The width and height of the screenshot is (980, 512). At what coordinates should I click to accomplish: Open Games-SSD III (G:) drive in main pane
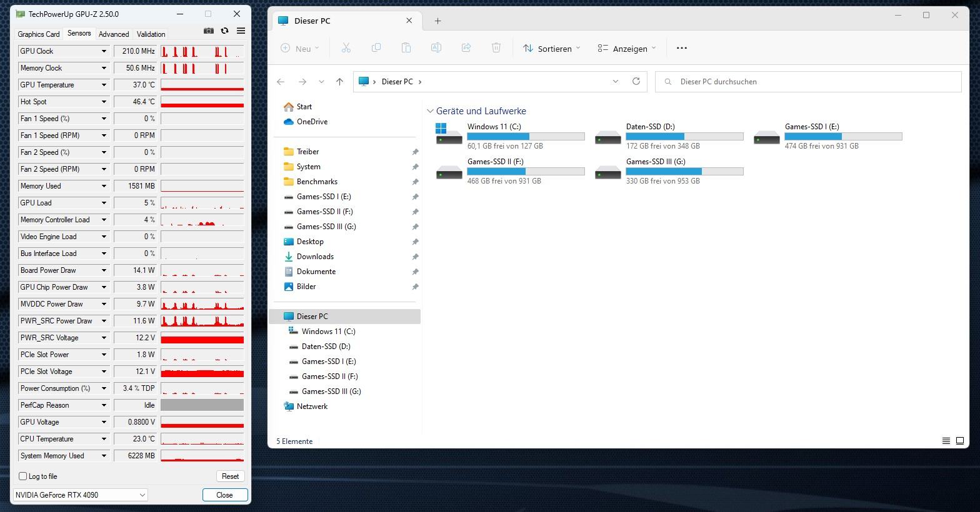click(x=607, y=172)
